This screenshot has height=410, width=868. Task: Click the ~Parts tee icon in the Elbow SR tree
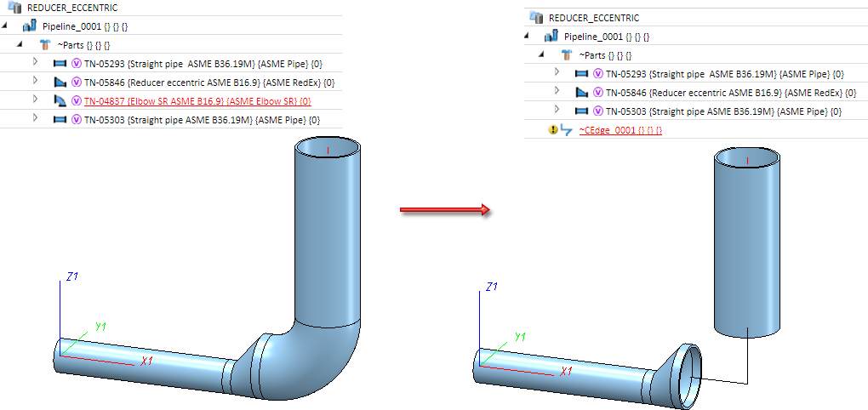click(45, 45)
